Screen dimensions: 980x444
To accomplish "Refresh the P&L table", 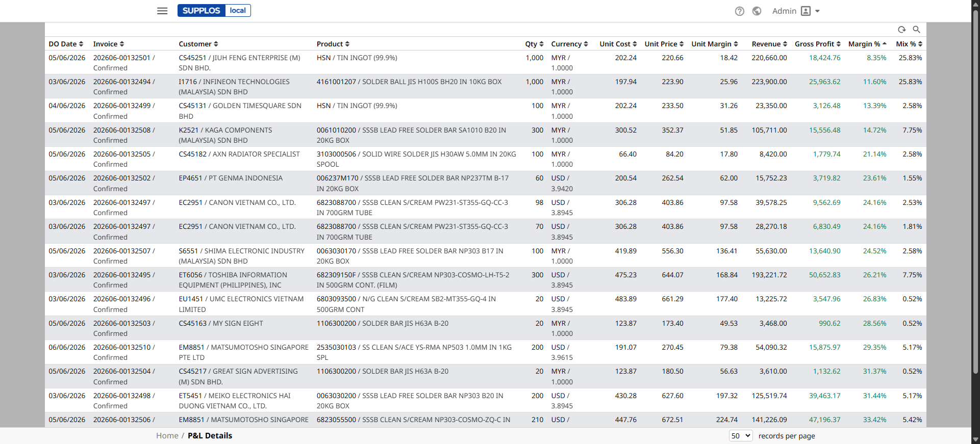I will point(902,30).
